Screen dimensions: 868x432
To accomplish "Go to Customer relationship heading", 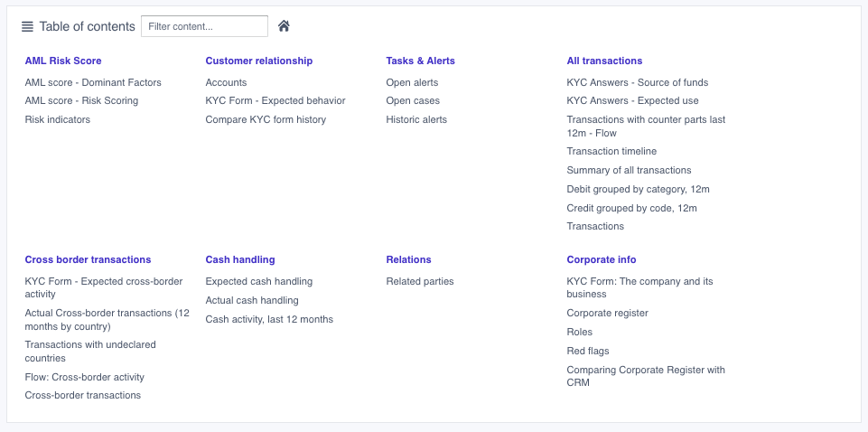I will coord(259,61).
